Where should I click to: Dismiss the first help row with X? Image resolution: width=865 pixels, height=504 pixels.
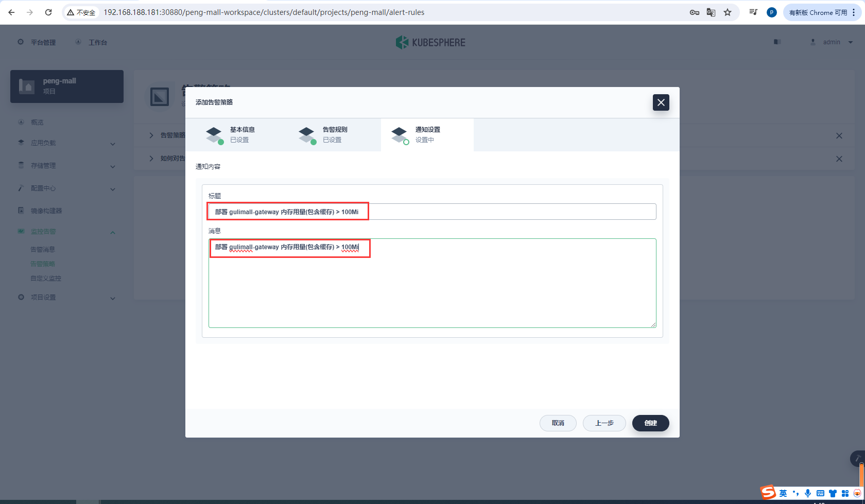click(839, 136)
